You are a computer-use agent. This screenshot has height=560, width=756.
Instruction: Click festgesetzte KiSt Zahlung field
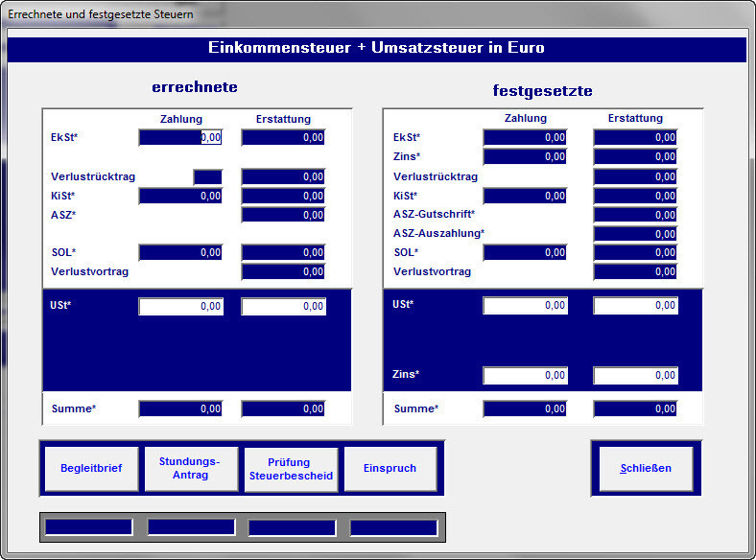[x=525, y=197]
